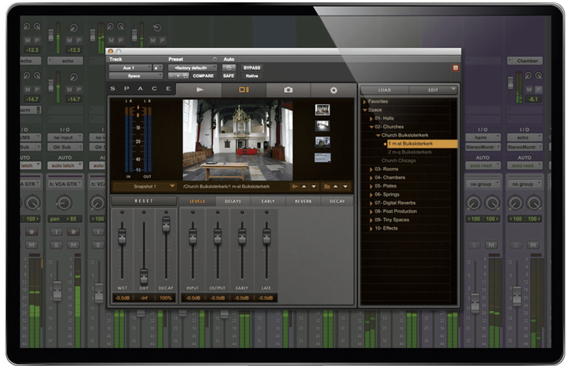The width and height of the screenshot is (588, 366).
Task: Switch to the EARLY tab
Action: coord(268,201)
